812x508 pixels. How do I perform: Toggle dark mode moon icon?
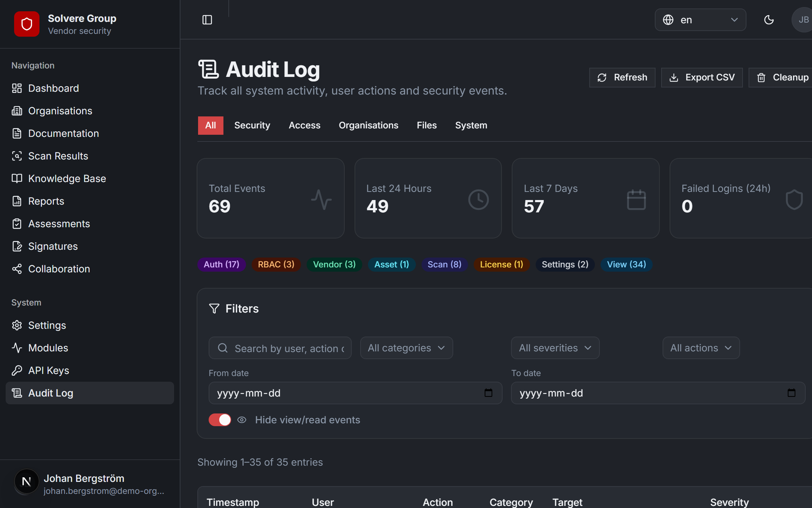769,20
